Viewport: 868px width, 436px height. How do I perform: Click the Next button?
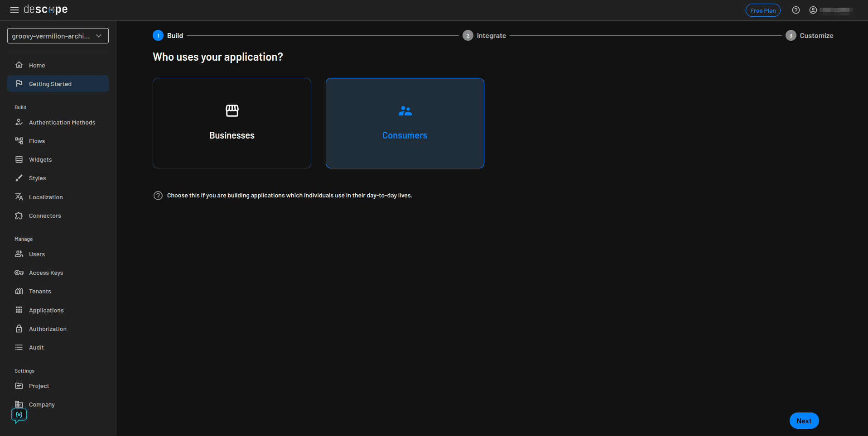pos(804,420)
